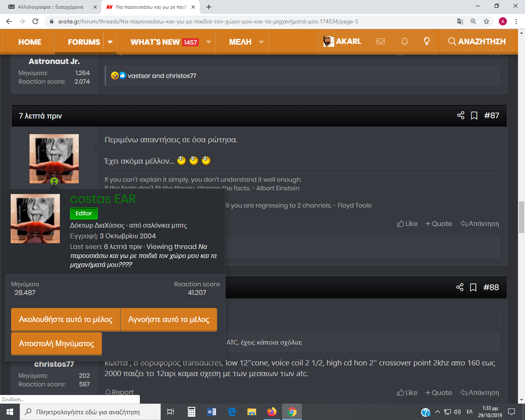The height and width of the screenshot is (420, 525).
Task: Click the browser back arrow
Action: [x=9, y=21]
